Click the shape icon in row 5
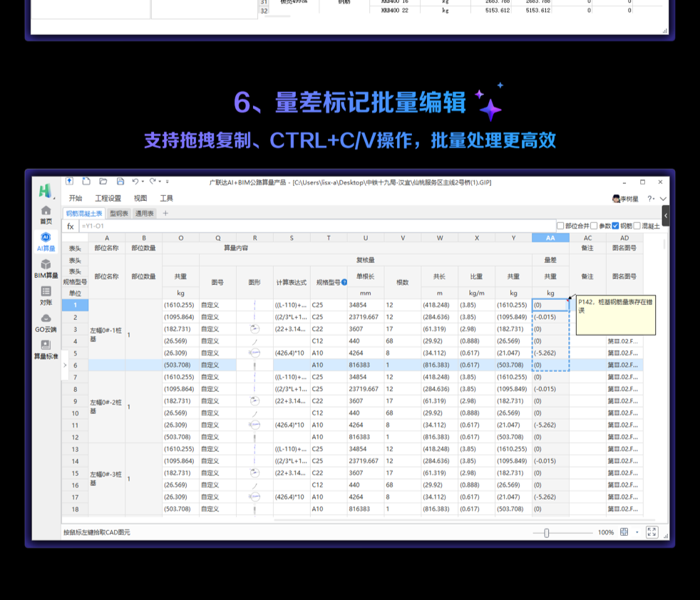700x600 pixels. click(254, 353)
